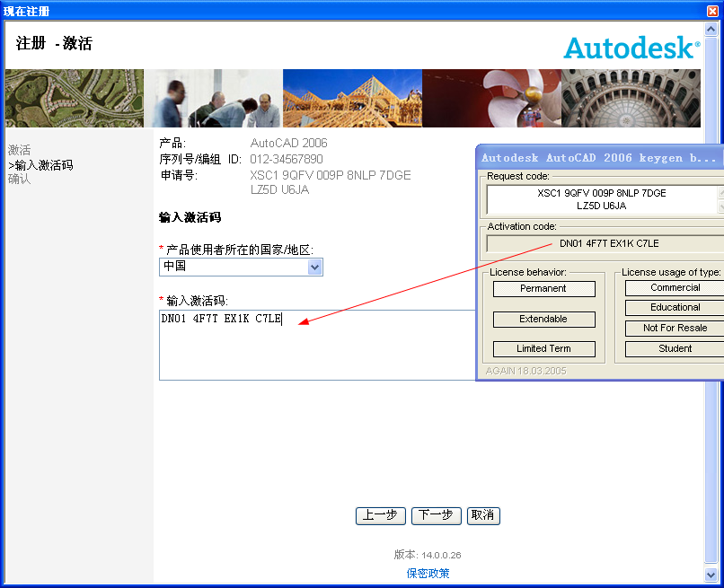Click the keygen Request code field
Image resolution: width=724 pixels, height=588 pixels.
pos(602,199)
